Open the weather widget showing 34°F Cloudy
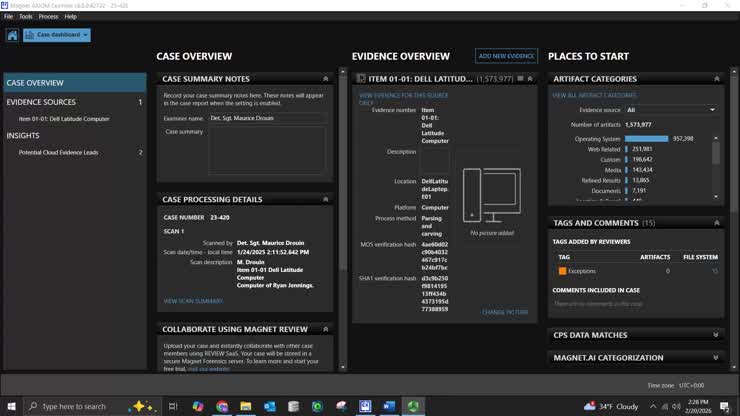 [x=611, y=406]
